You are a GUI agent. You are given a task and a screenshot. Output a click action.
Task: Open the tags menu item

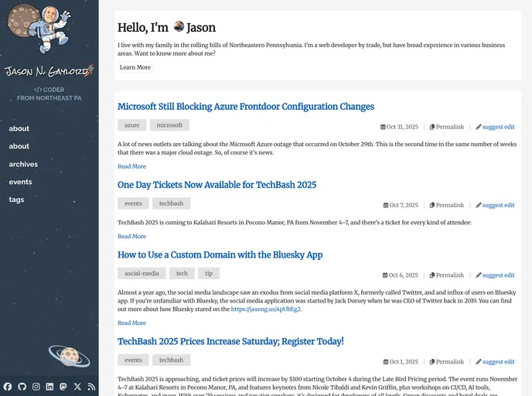click(16, 200)
